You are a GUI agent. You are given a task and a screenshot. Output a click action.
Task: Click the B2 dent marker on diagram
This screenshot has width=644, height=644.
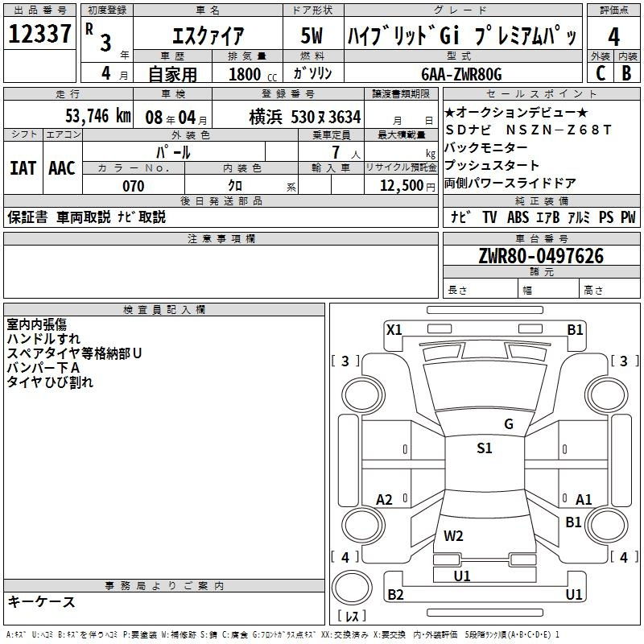pyautogui.click(x=395, y=595)
